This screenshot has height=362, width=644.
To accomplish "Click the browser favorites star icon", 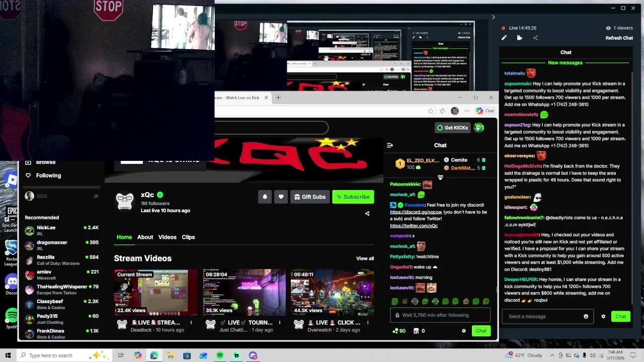I will point(431,111).
